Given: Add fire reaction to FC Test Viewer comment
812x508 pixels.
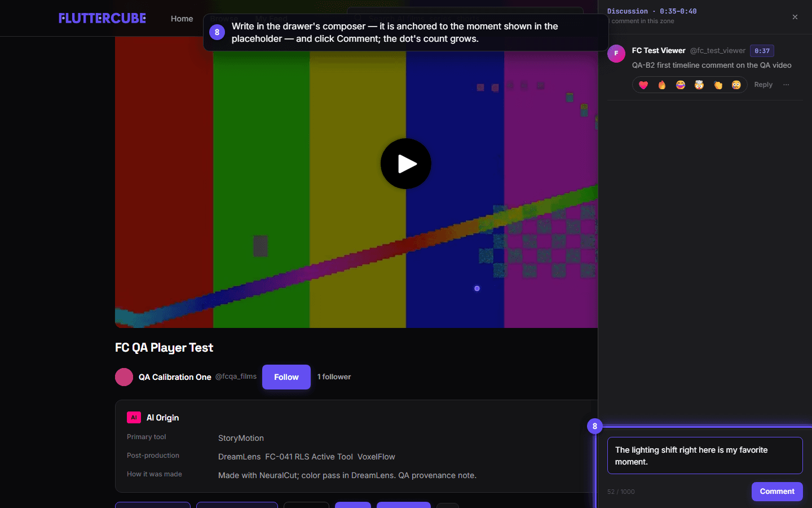Looking at the screenshot, I should point(662,85).
